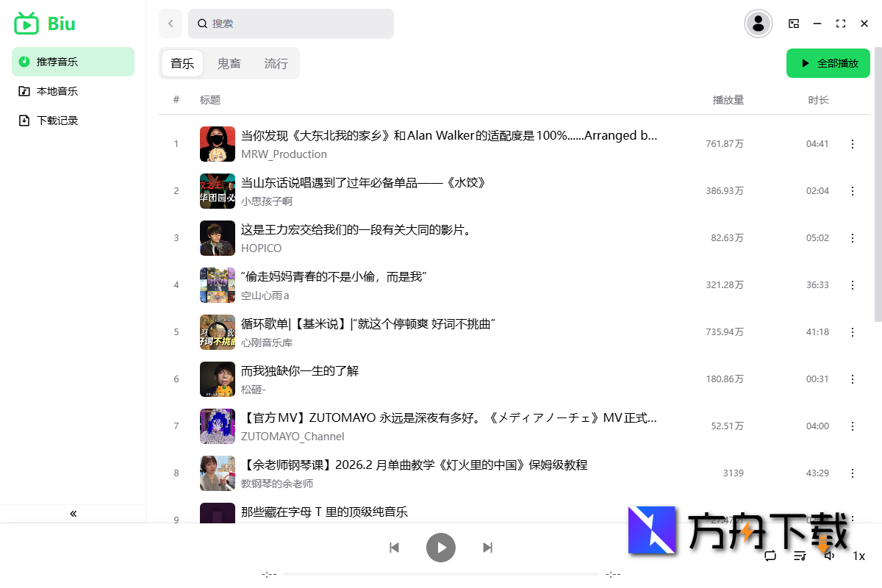
Task: Open options menu on the ZUTOMAYO MV row
Action: coord(853,426)
